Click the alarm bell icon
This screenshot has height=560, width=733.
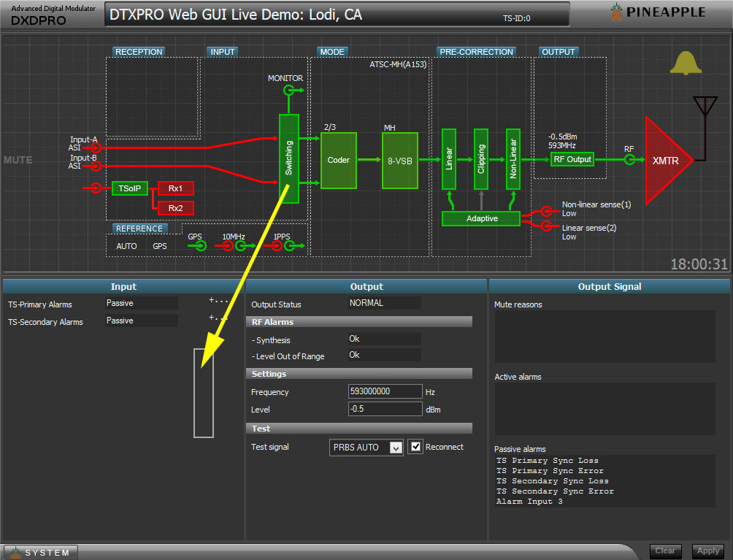pyautogui.click(x=686, y=64)
